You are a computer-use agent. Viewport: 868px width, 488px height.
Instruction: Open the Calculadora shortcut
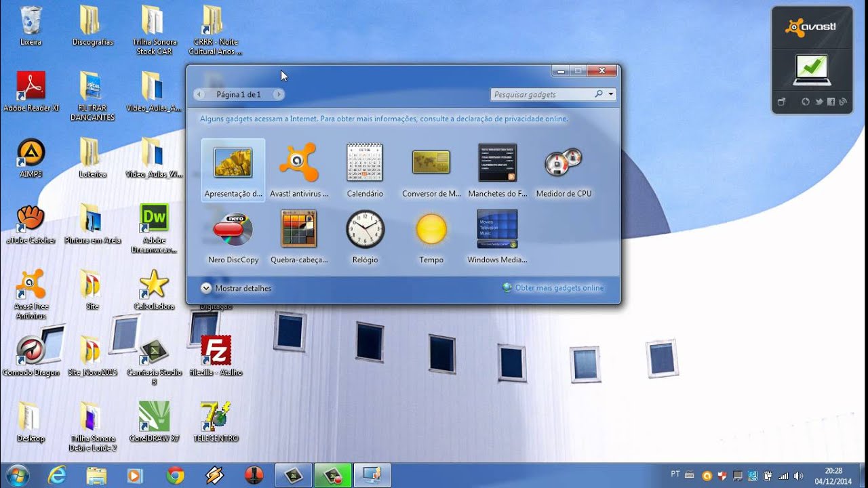(x=154, y=291)
